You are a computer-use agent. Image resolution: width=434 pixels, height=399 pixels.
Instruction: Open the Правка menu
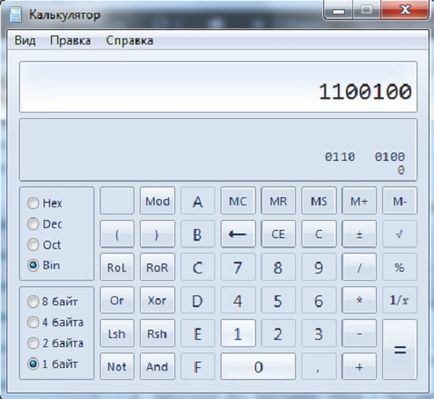[x=70, y=41]
